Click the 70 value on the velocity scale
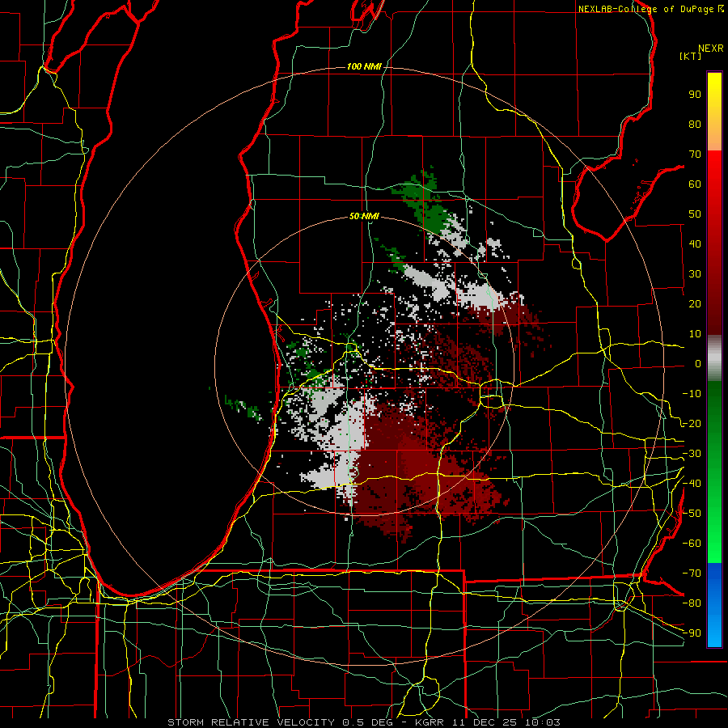728x728 pixels. pos(695,154)
